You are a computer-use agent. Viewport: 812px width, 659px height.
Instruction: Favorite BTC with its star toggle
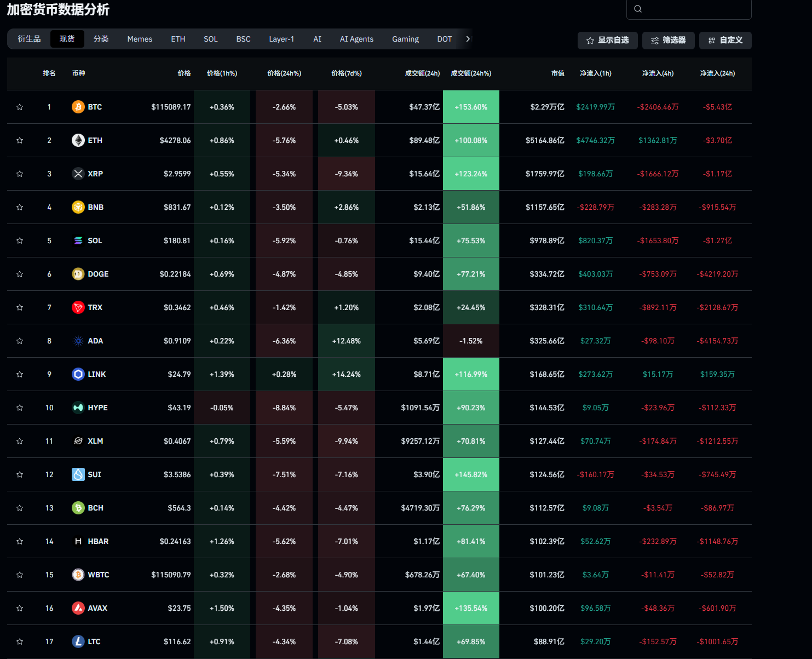pos(20,107)
